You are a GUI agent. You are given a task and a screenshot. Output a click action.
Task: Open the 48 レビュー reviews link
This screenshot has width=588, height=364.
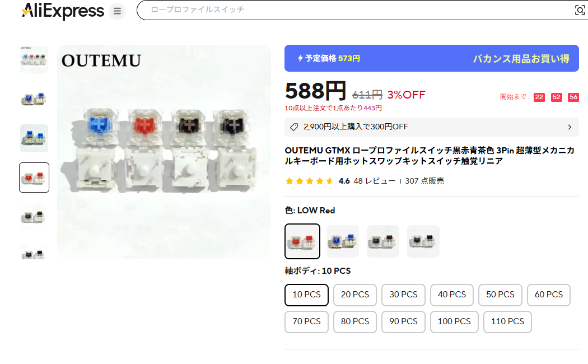click(374, 181)
